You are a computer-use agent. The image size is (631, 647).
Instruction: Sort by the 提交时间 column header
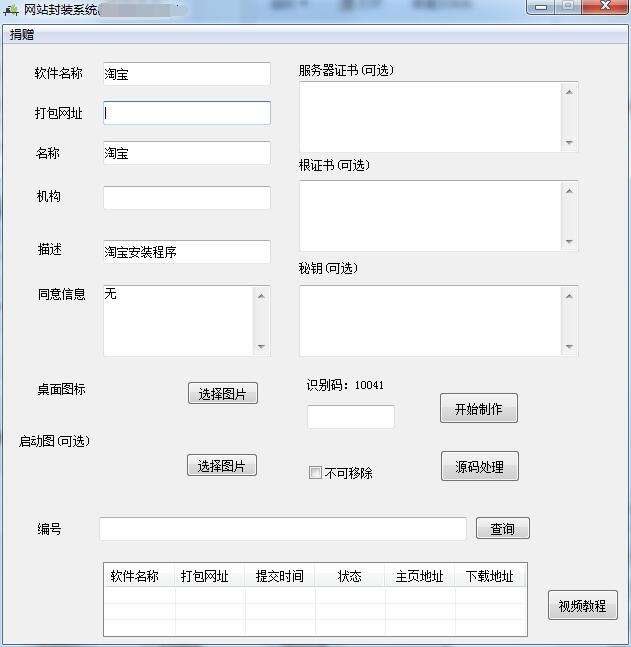(279, 576)
